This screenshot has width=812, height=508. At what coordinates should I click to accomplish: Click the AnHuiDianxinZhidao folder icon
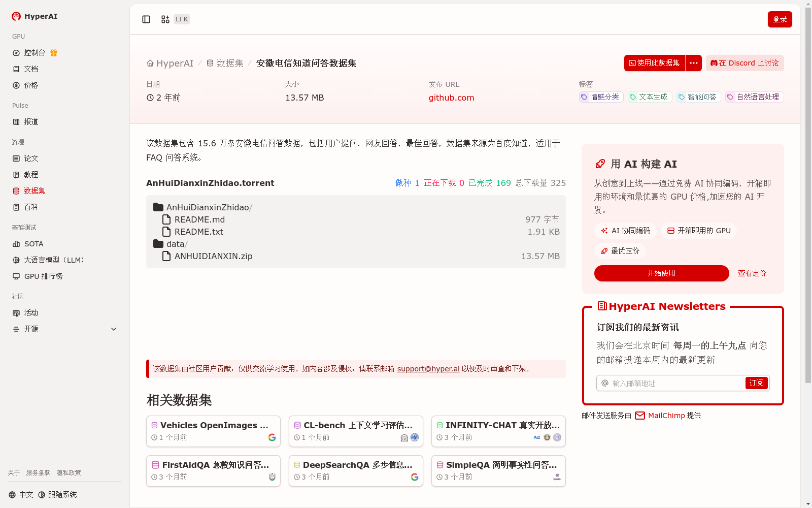click(158, 207)
